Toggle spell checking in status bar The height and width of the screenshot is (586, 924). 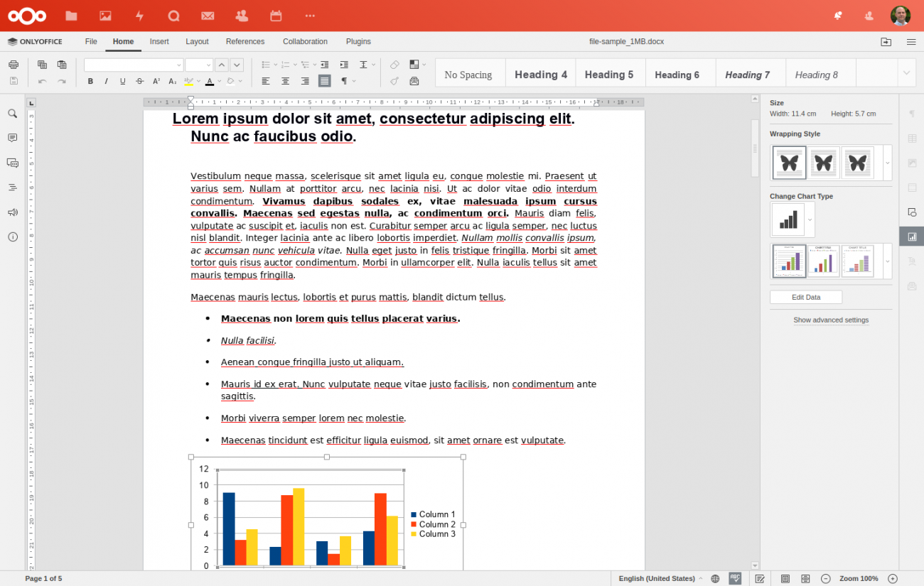(x=735, y=579)
